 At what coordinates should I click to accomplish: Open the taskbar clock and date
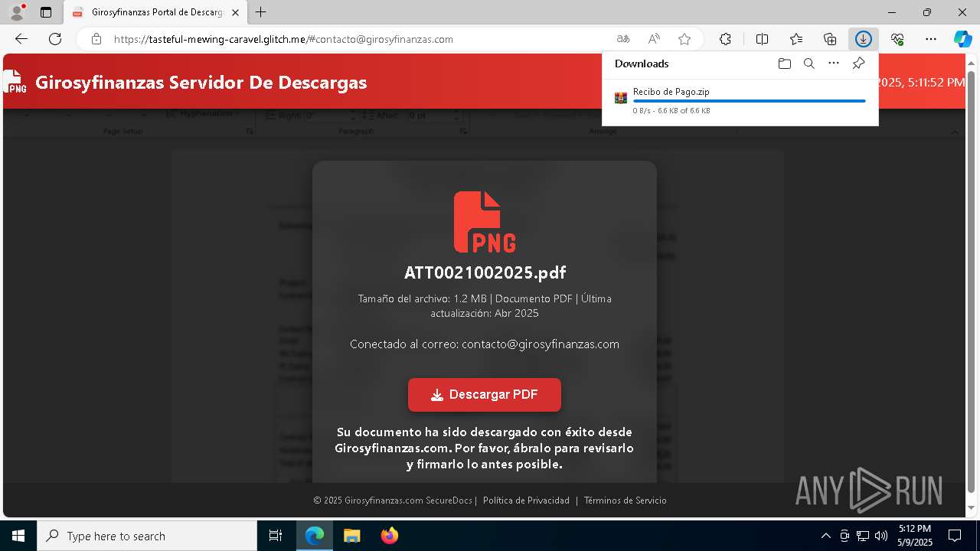[x=915, y=536]
